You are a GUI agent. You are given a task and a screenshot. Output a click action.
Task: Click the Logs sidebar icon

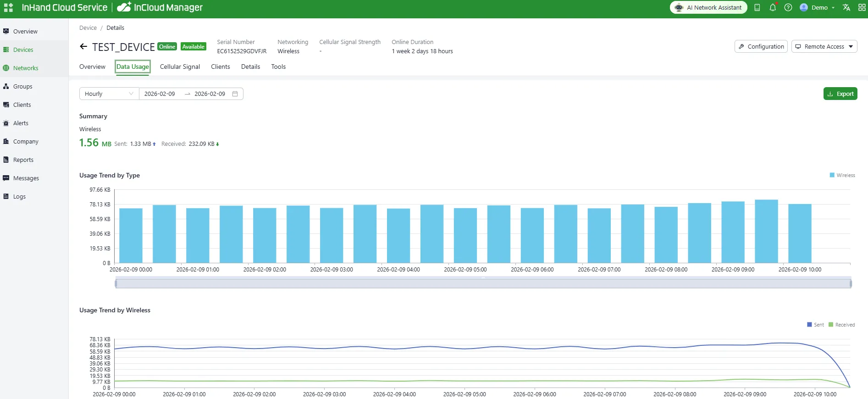click(6, 196)
